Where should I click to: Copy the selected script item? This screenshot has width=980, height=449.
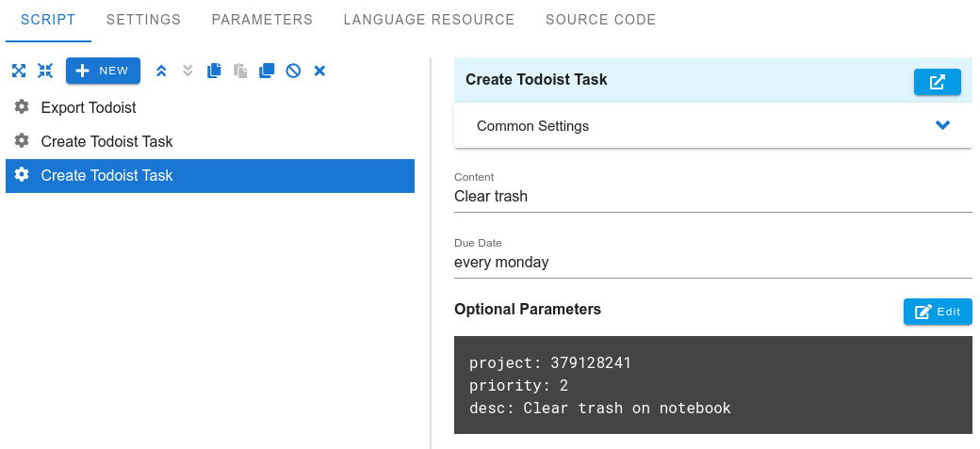tap(215, 71)
